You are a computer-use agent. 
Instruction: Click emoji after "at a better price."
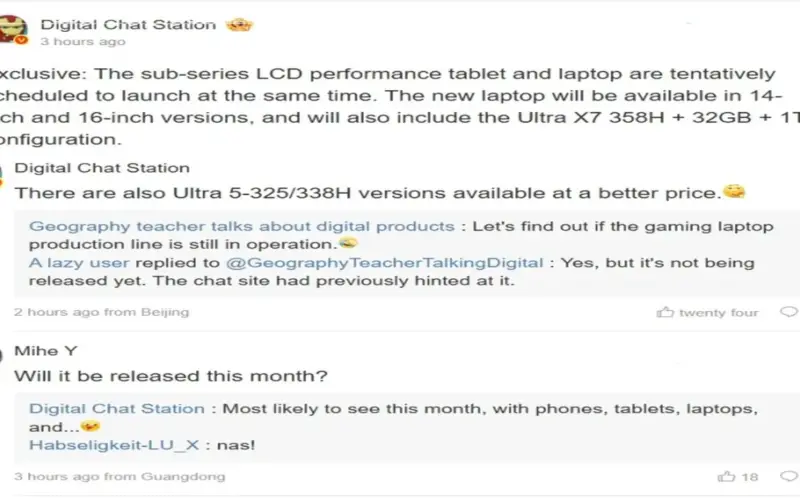pyautogui.click(x=735, y=191)
